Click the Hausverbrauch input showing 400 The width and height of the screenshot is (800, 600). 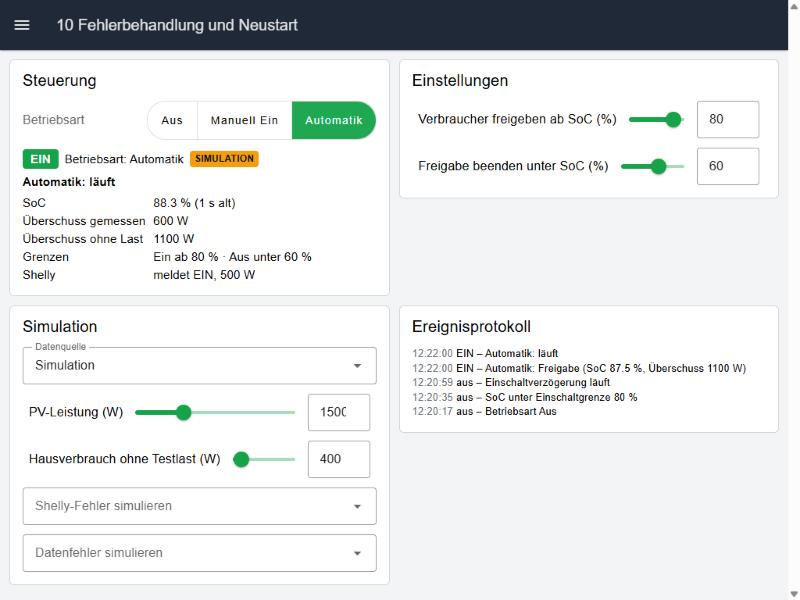tap(339, 459)
